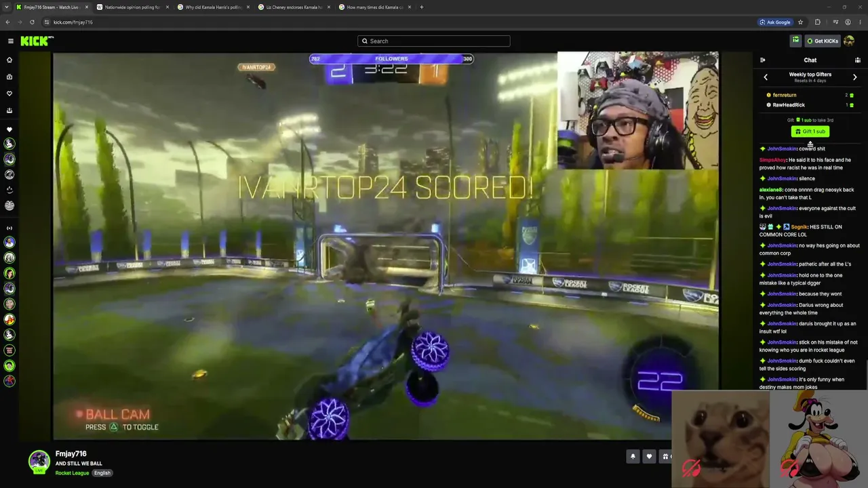Open the hamburger sidebar menu
The width and height of the screenshot is (868, 488).
pyautogui.click(x=10, y=41)
